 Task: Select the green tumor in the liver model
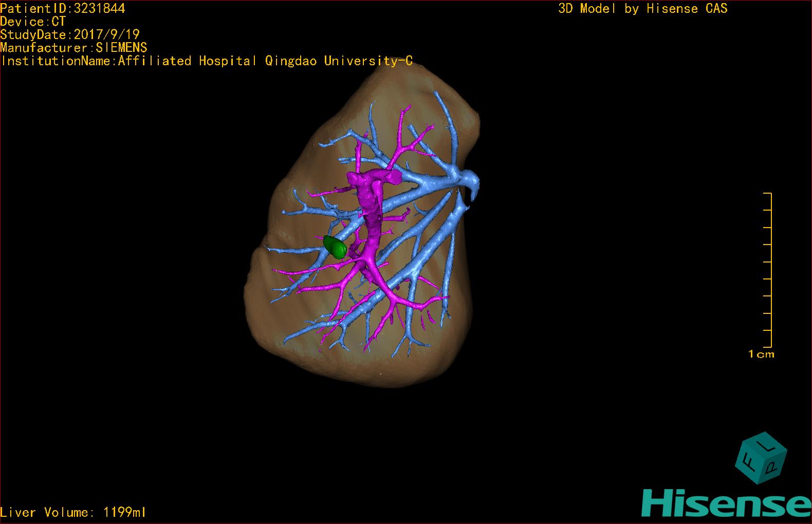tap(336, 247)
